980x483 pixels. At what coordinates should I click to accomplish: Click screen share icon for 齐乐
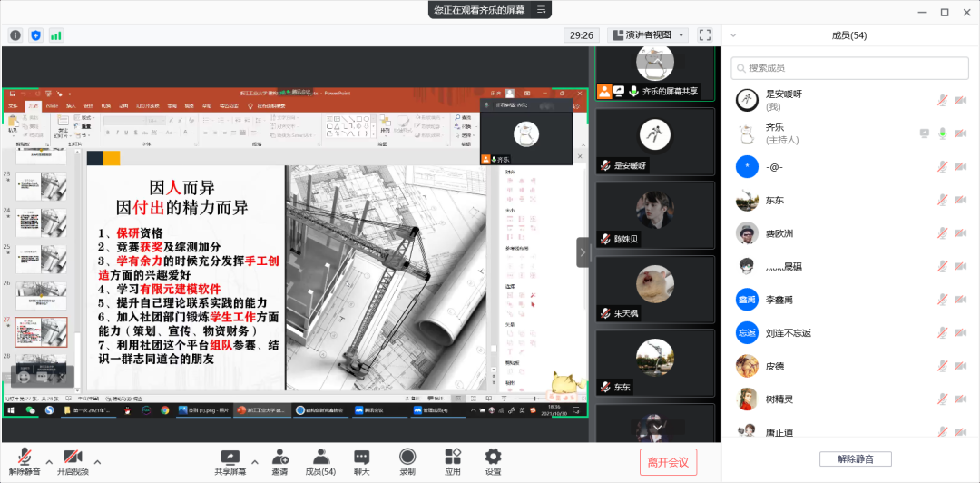point(925,133)
